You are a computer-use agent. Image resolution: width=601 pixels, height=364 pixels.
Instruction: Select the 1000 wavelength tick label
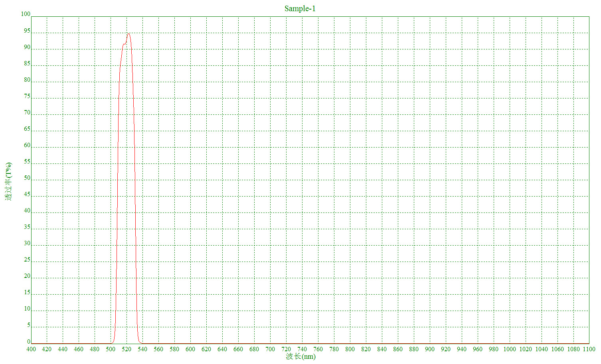(x=510, y=349)
